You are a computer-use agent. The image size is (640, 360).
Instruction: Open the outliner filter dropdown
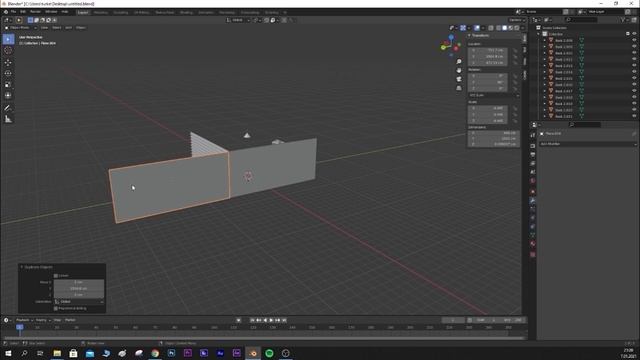tap(624, 20)
